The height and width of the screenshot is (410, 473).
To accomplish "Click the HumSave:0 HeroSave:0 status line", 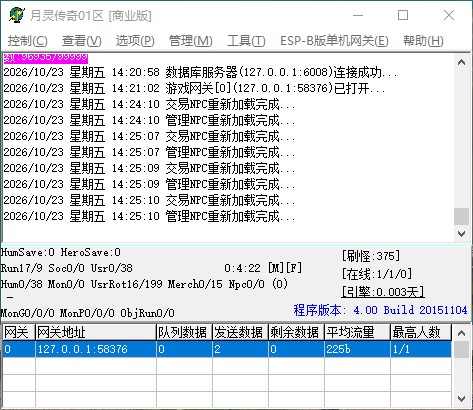I will point(61,252).
